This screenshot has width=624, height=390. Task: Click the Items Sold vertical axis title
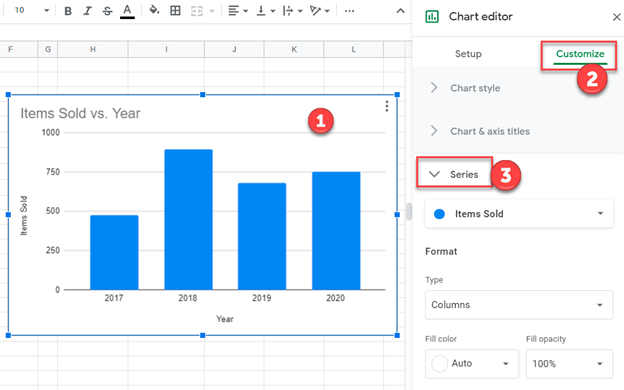coord(24,215)
